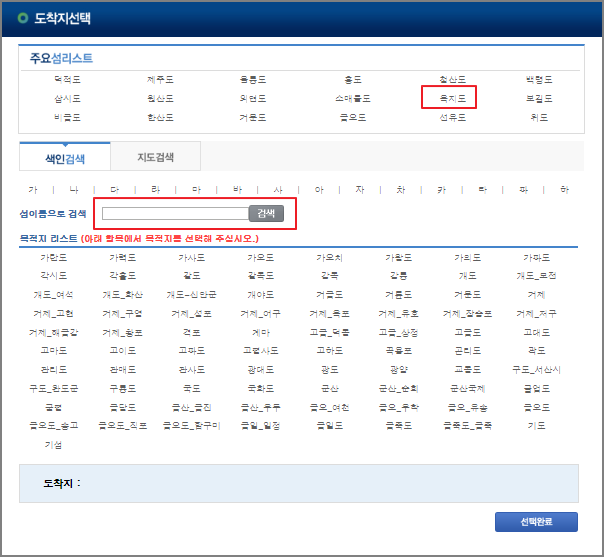The height and width of the screenshot is (557, 604).
Task: Filter by index letter 마
Action: (x=196, y=190)
